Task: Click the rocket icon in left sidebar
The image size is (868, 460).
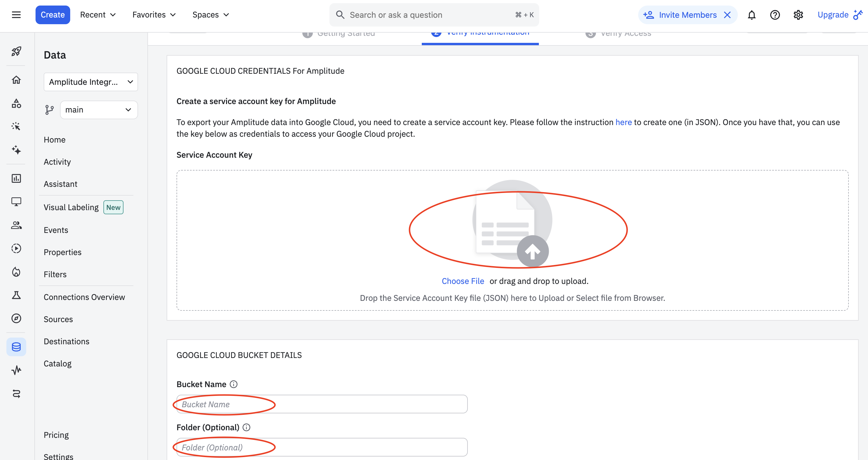Action: pyautogui.click(x=16, y=51)
